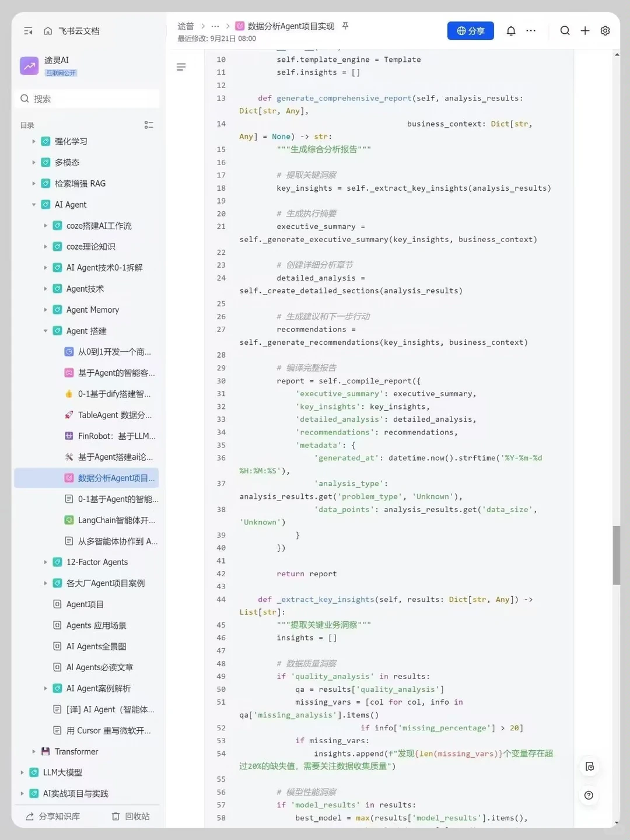Toggle the document outline icon
Image resolution: width=630 pixels, height=840 pixels.
tap(181, 67)
